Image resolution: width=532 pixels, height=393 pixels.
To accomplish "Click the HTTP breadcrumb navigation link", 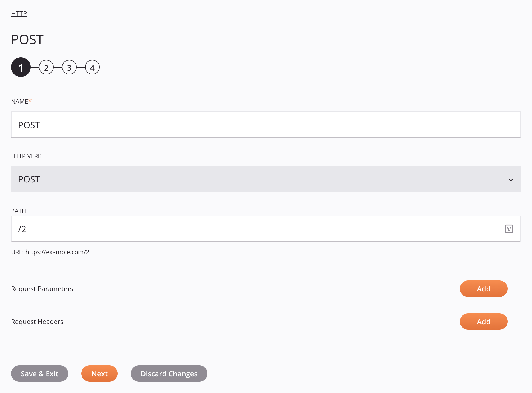I will pyautogui.click(x=19, y=13).
